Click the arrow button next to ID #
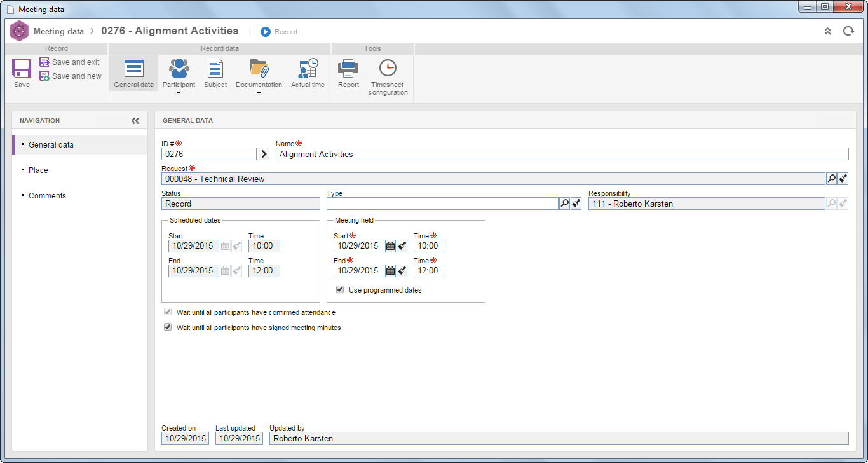 click(x=264, y=154)
